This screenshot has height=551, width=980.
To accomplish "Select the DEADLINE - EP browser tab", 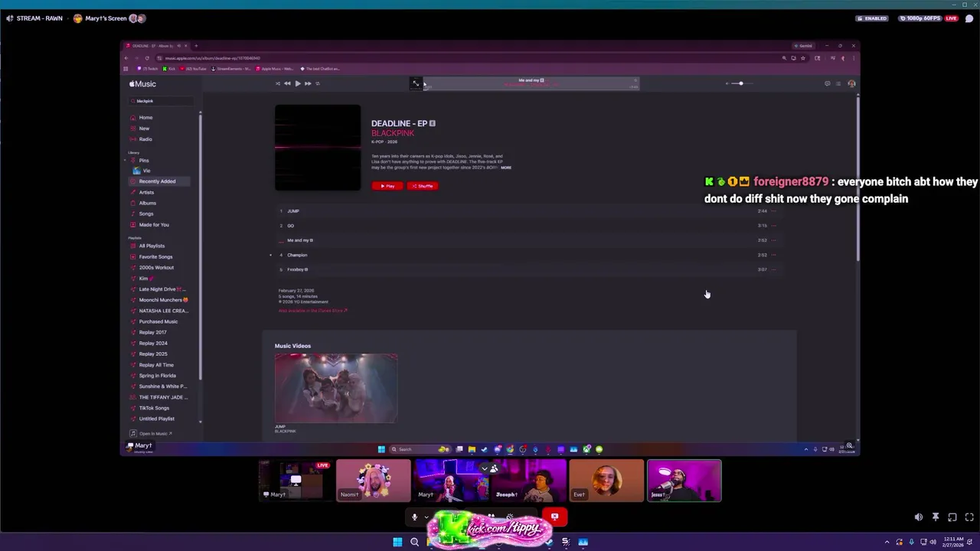I will (155, 46).
